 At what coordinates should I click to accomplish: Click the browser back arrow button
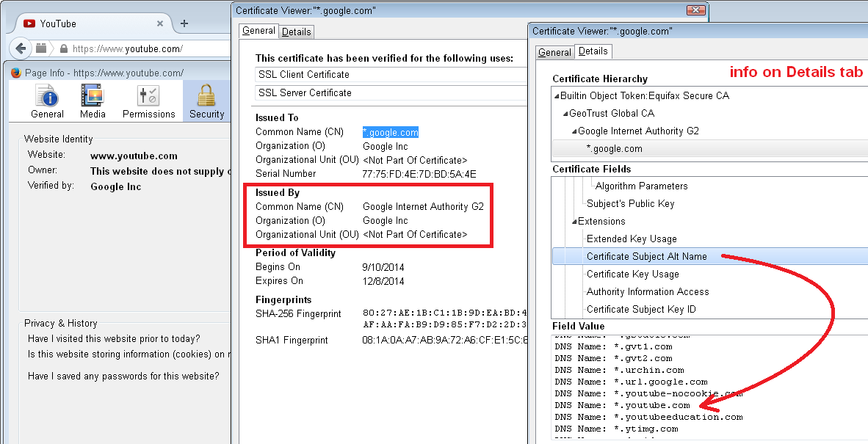[21, 48]
